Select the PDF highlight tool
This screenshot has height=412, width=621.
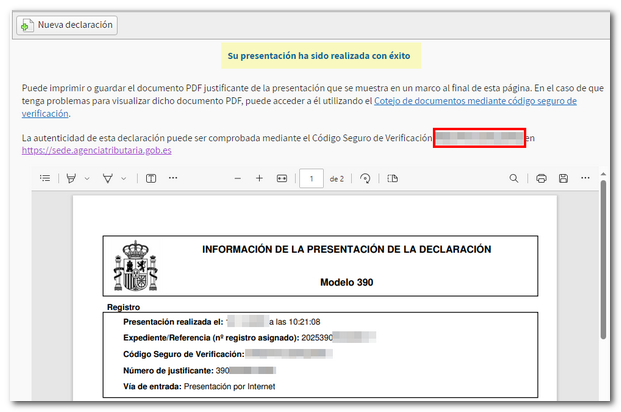click(x=71, y=178)
